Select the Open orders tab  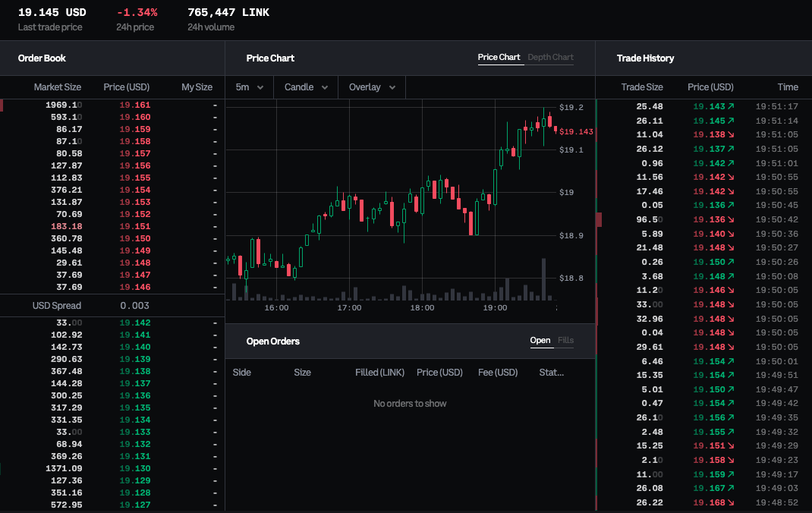(x=540, y=341)
